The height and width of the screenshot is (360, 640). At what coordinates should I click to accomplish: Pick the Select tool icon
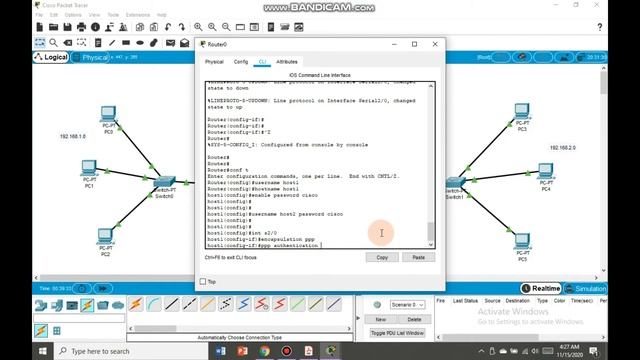pyautogui.click(x=40, y=42)
